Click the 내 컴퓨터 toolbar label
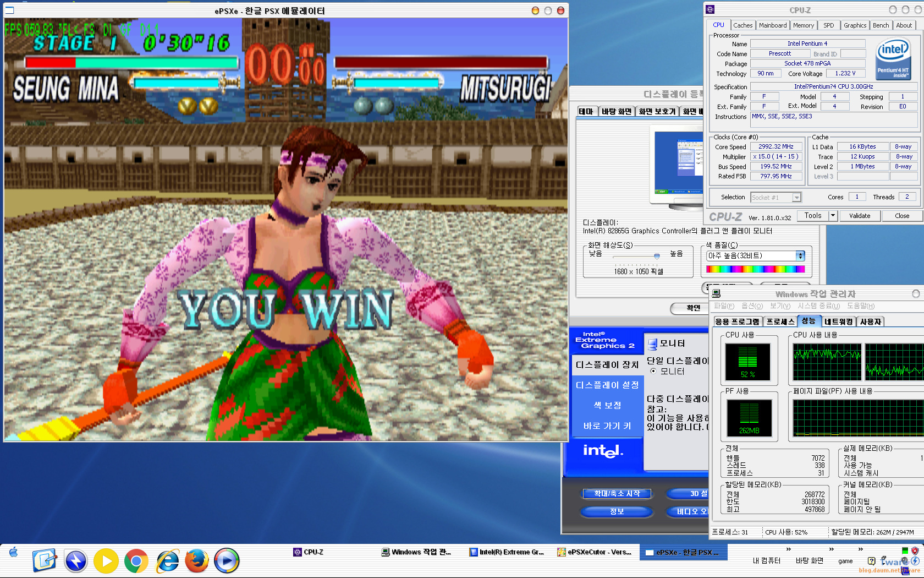Viewport: 924px width, 578px height. [x=767, y=561]
